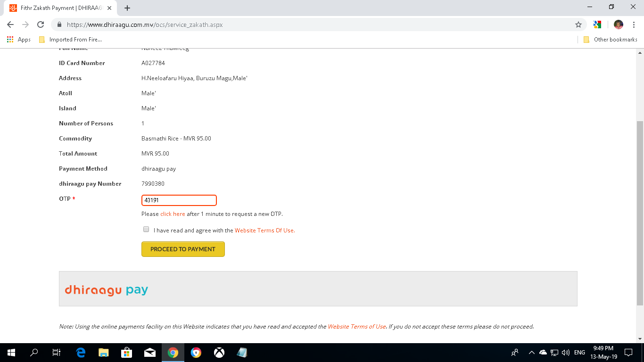Image resolution: width=644 pixels, height=362 pixels.
Task: Click OneDrive cloud tray icon
Action: 543,352
